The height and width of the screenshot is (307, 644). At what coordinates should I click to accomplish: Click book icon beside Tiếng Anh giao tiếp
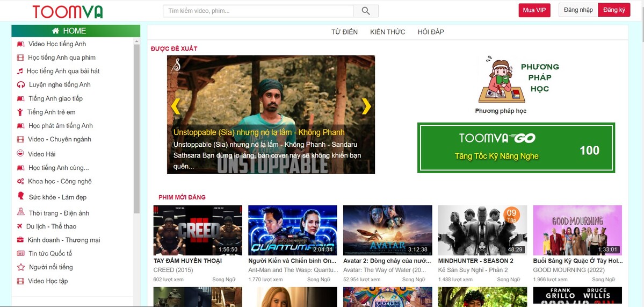[20, 98]
